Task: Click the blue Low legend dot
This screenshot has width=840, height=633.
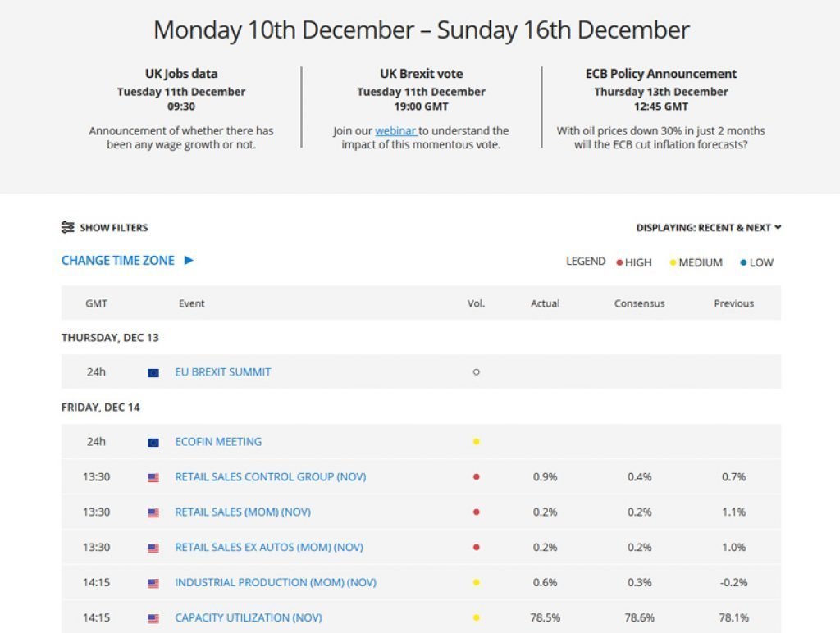Action: (x=743, y=262)
